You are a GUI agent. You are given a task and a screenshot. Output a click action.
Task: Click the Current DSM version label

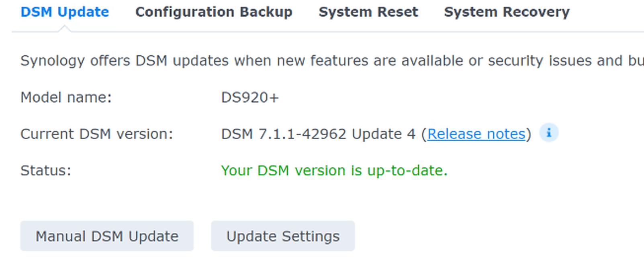tap(96, 134)
